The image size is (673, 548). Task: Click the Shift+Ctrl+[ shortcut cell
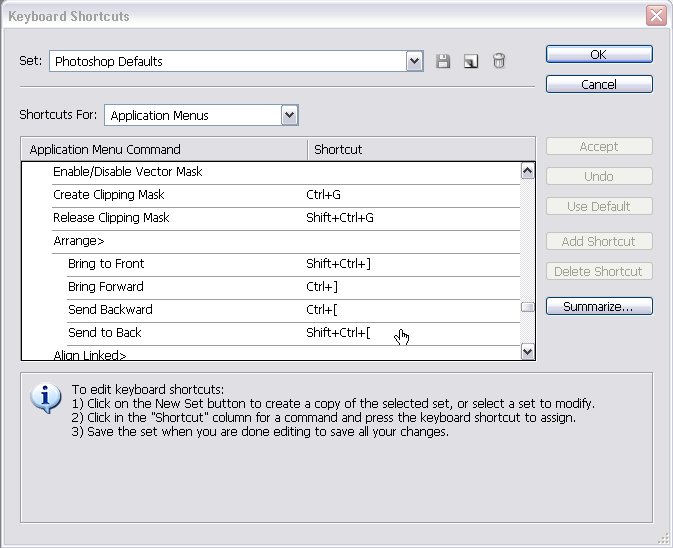click(x=338, y=333)
